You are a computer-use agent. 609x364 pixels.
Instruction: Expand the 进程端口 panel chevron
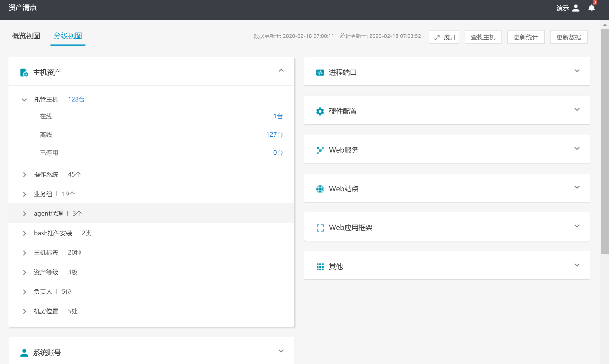click(x=577, y=71)
